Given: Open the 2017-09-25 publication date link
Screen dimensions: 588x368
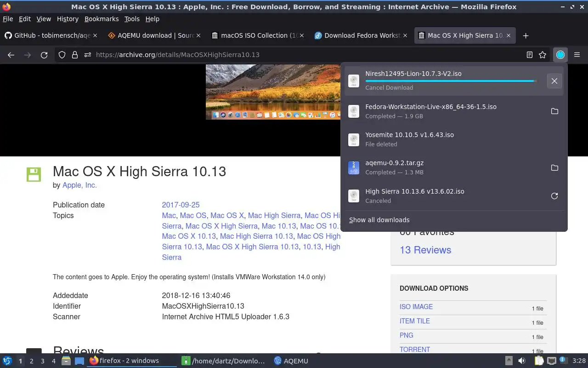Looking at the screenshot, I should point(181,205).
